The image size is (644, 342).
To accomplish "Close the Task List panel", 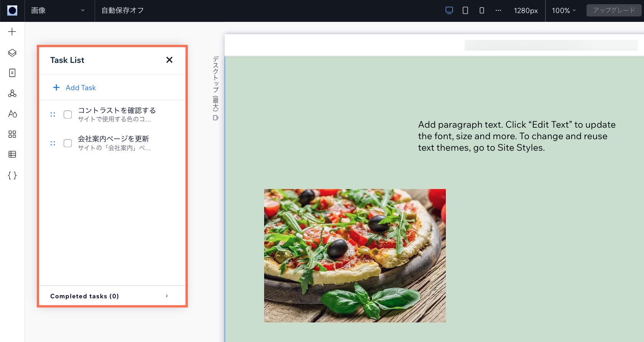I will 169,60.
